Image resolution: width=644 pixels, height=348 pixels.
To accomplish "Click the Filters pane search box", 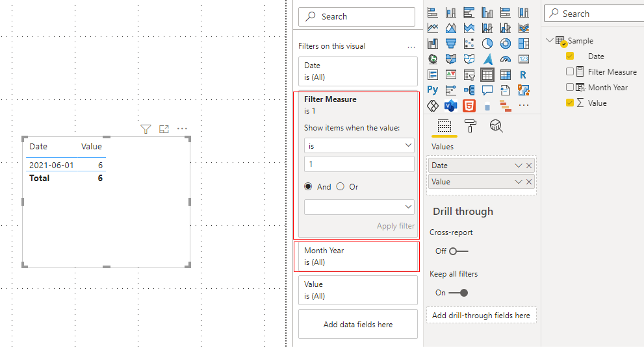I will point(357,16).
